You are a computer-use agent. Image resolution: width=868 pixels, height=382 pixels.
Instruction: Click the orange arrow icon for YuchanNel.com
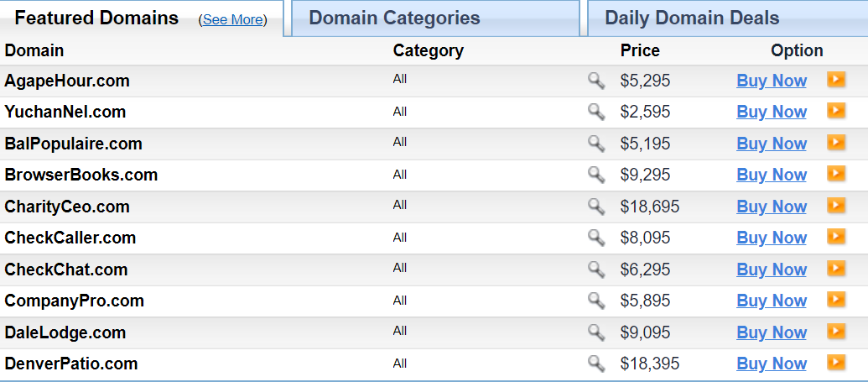pos(836,111)
